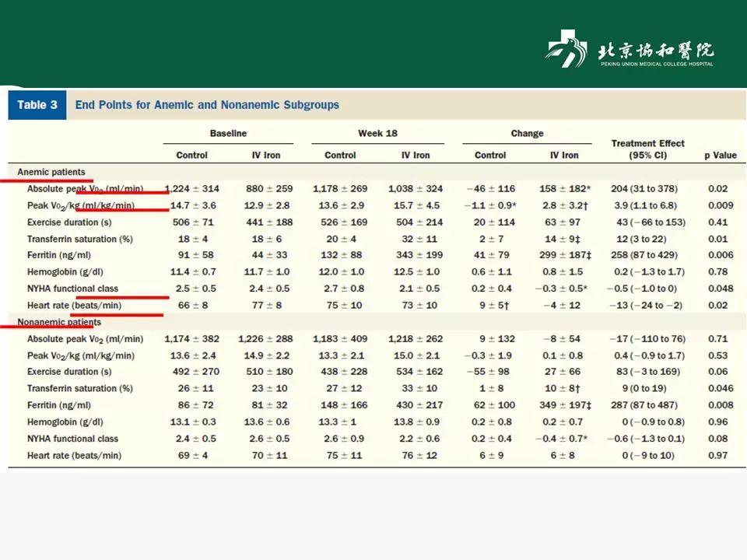Select the anemic Transferrin saturation (%) row label

(80, 239)
